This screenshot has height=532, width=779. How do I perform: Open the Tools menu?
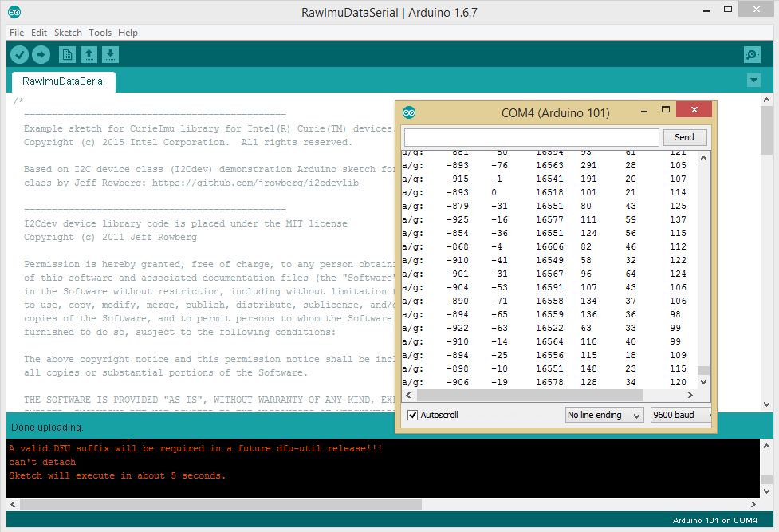tap(100, 33)
